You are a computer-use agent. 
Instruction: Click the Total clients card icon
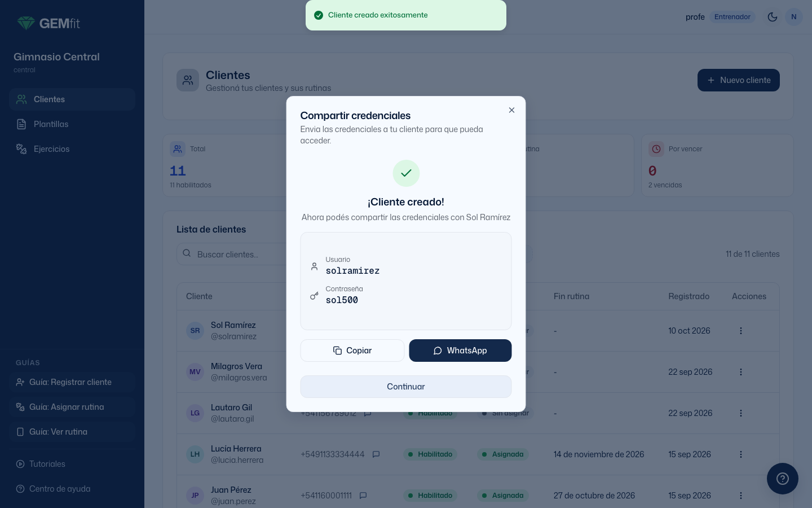click(178, 149)
